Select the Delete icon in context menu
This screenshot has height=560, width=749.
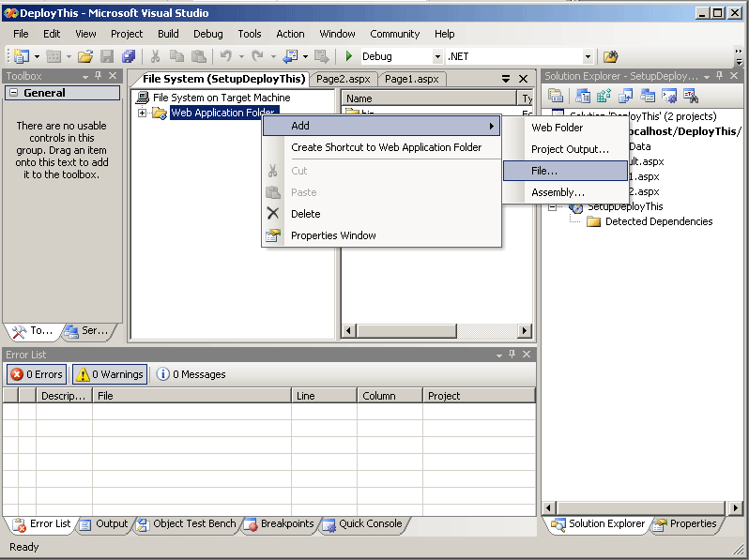click(273, 214)
